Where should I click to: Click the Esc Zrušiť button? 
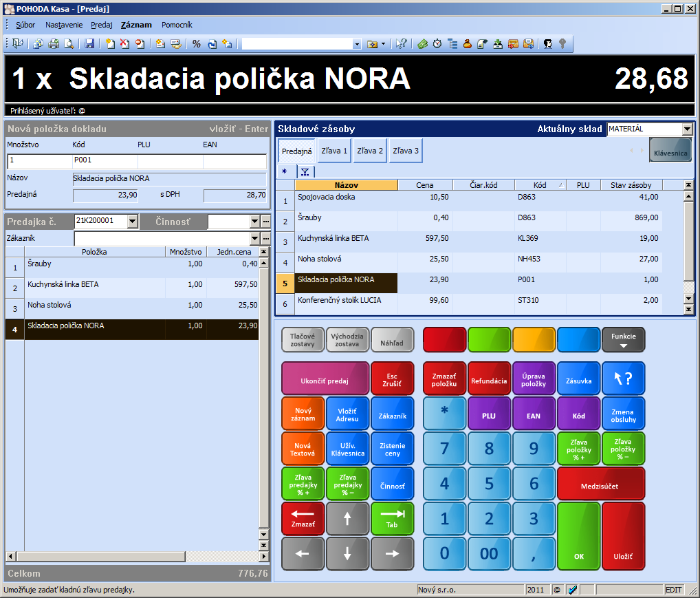tap(392, 379)
